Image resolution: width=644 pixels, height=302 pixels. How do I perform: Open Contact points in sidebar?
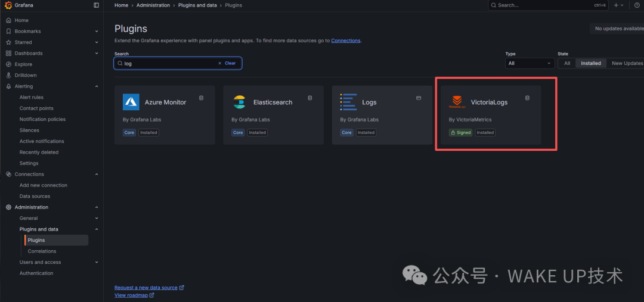36,108
